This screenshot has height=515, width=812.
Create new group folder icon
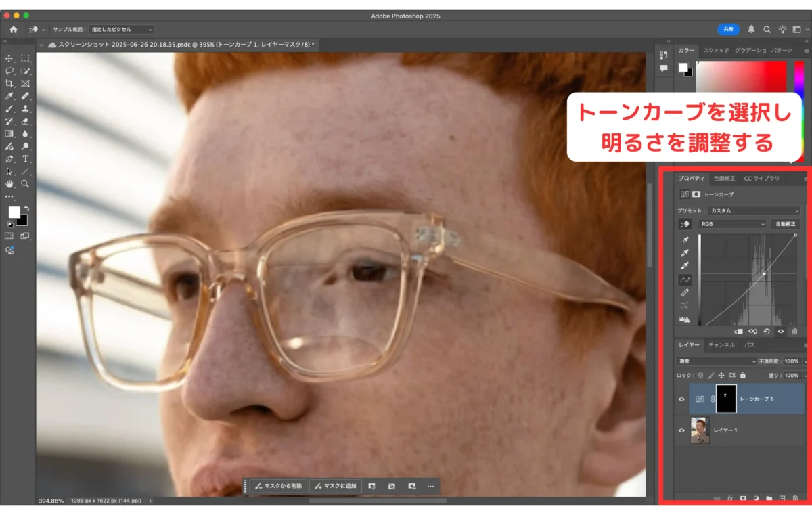pos(769,499)
